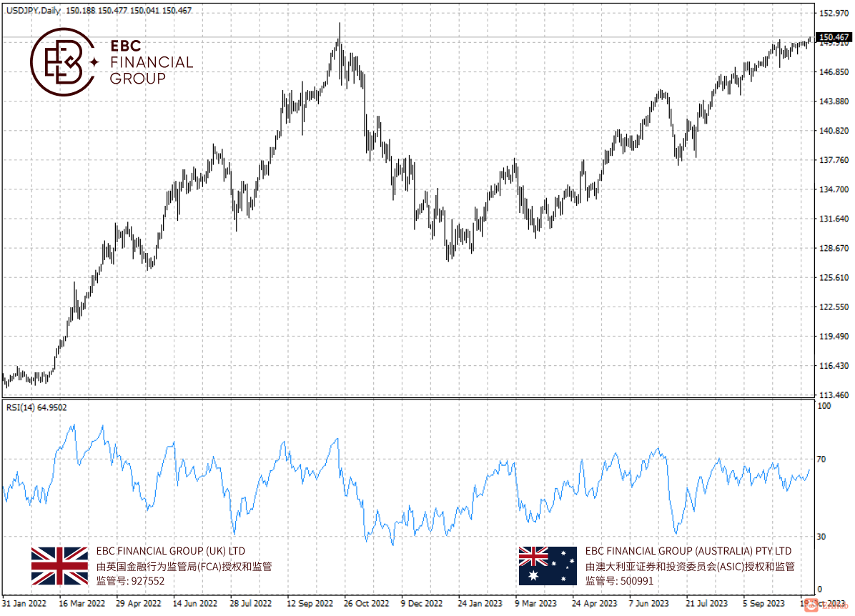Click the current price label 150.467

click(834, 37)
